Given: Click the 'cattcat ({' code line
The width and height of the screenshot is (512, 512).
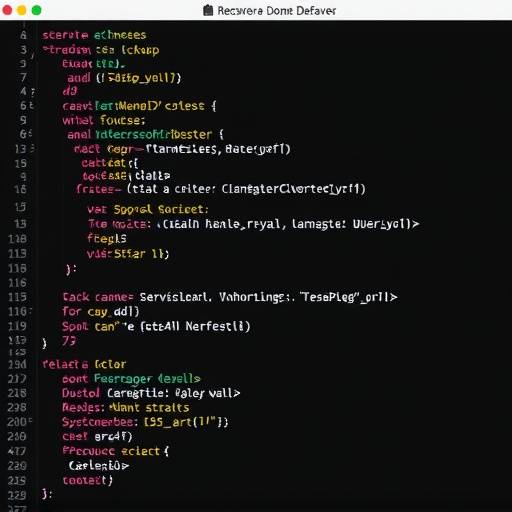Looking at the screenshot, I should 110,163.
